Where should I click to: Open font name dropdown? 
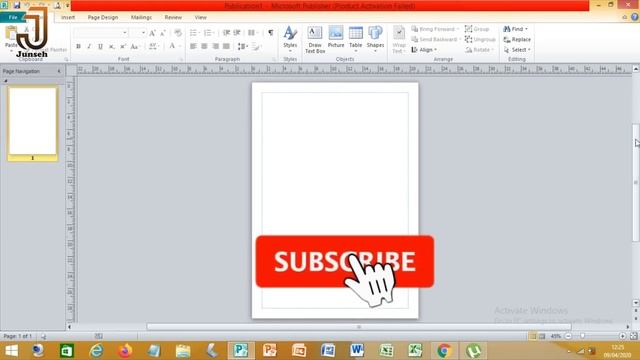[125, 33]
